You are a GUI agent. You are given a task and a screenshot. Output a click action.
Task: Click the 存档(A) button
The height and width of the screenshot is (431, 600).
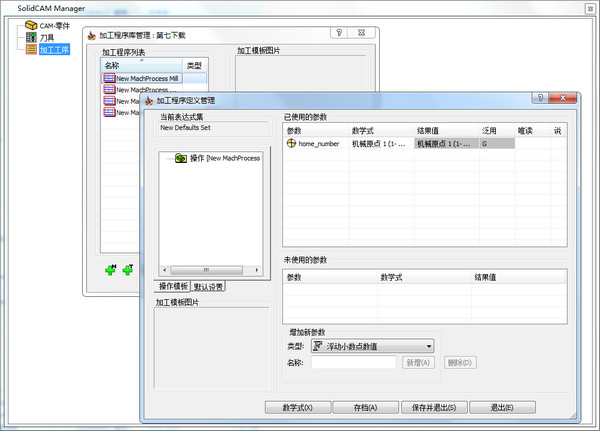[365, 407]
